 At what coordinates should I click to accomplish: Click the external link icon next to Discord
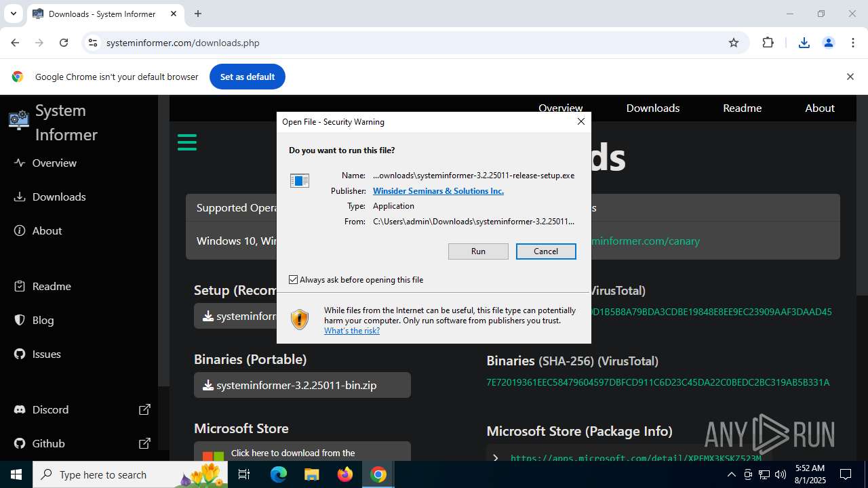tap(144, 409)
